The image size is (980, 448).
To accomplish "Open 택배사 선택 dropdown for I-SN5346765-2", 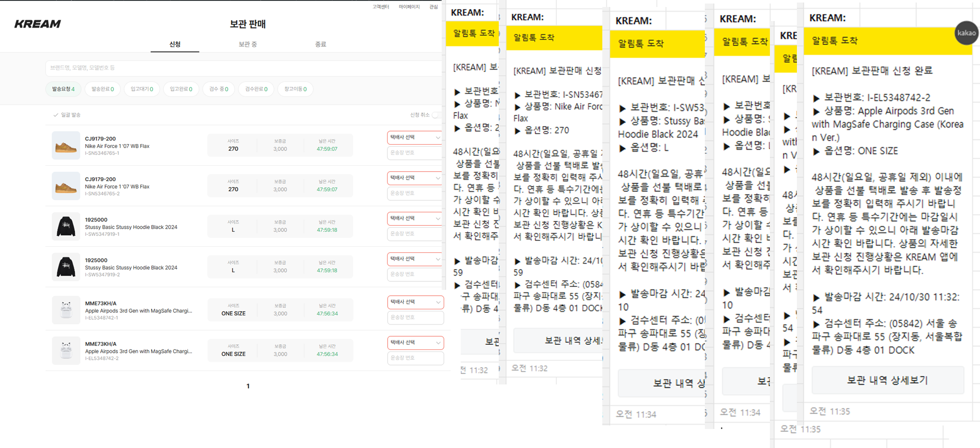I will pyautogui.click(x=415, y=178).
